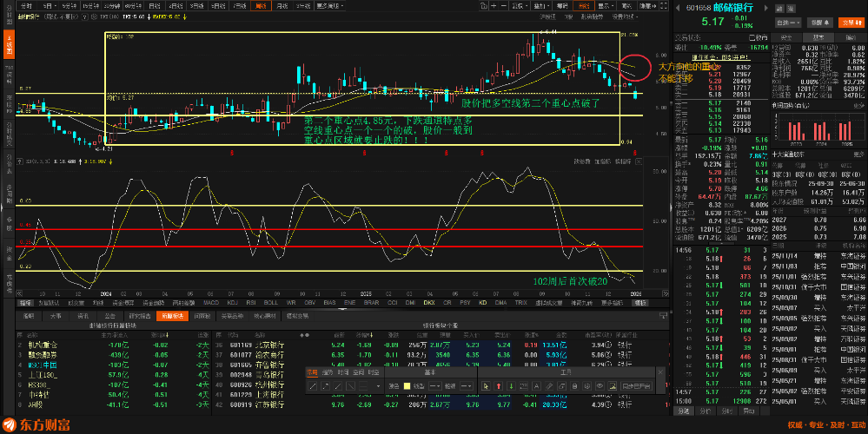Open the 线型 line style dropdown

click(435, 386)
